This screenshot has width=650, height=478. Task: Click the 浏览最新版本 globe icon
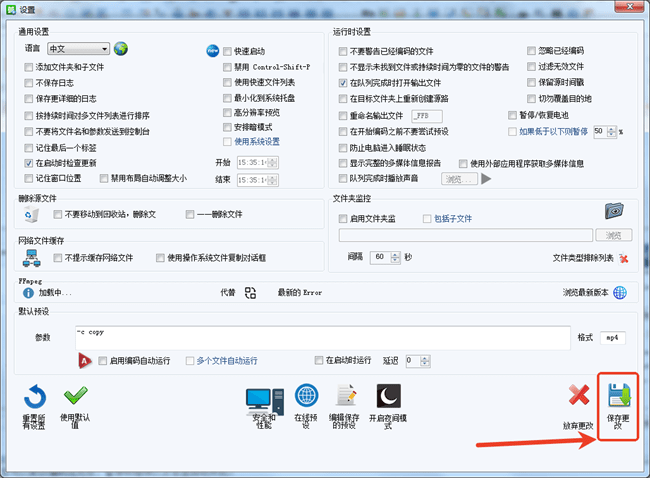click(620, 293)
